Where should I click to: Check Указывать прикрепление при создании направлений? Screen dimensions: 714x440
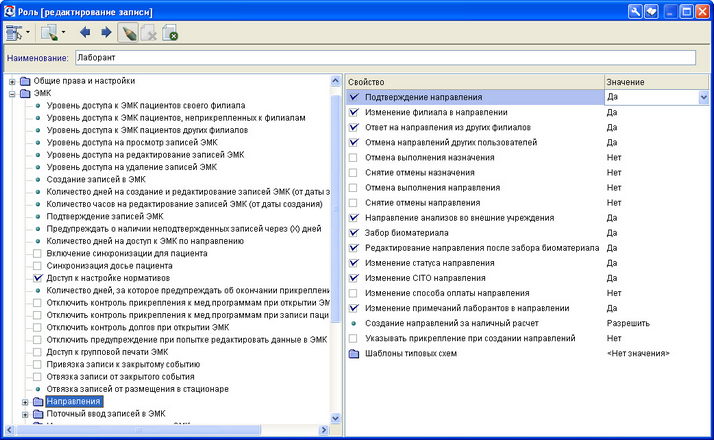(353, 338)
